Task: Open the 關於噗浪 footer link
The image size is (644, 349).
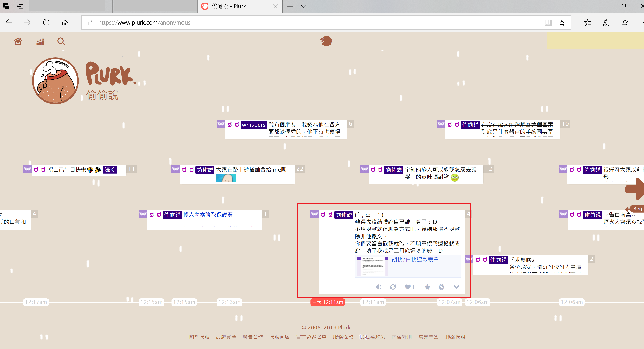Action: (199, 337)
